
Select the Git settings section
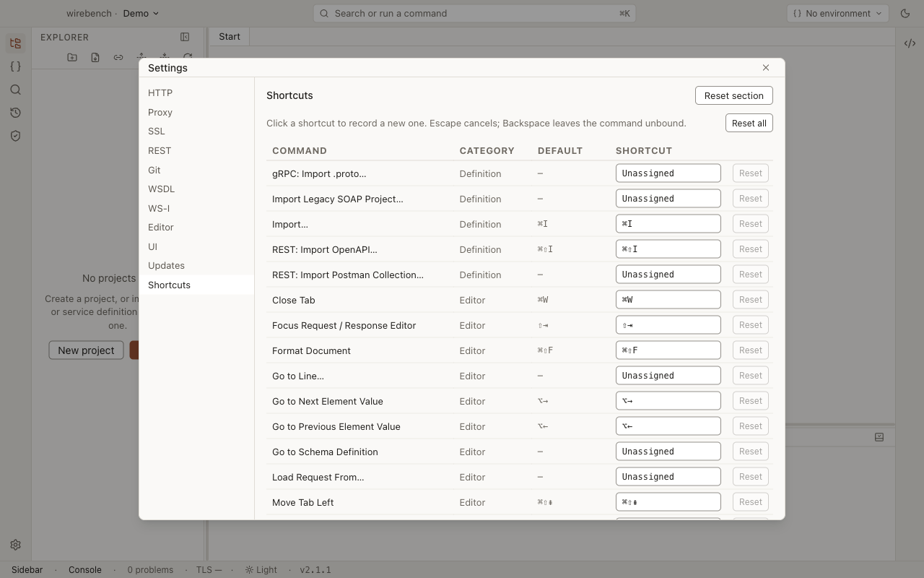click(196, 170)
